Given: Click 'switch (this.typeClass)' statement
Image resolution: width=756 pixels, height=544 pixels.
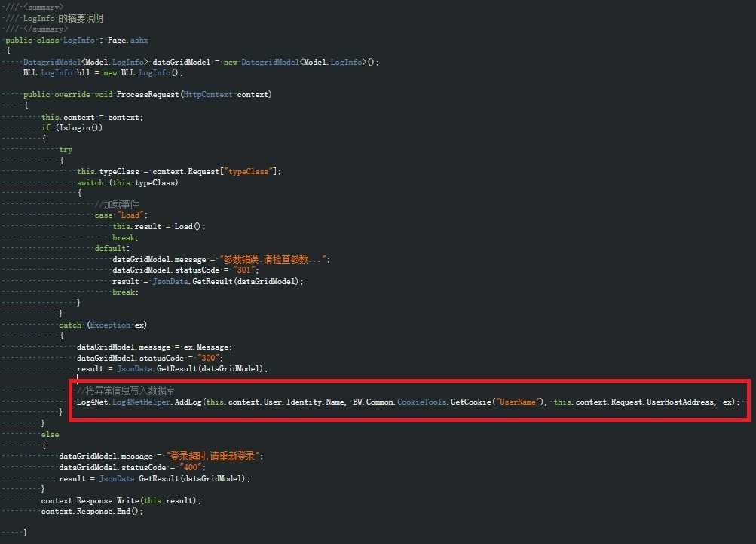Looking at the screenshot, I should [128, 182].
